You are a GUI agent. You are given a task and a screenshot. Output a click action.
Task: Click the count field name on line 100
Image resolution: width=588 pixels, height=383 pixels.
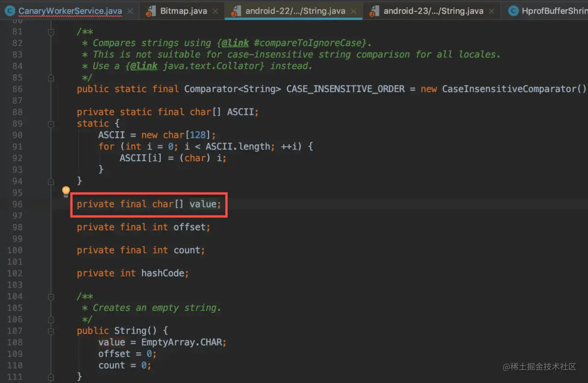[x=187, y=250]
